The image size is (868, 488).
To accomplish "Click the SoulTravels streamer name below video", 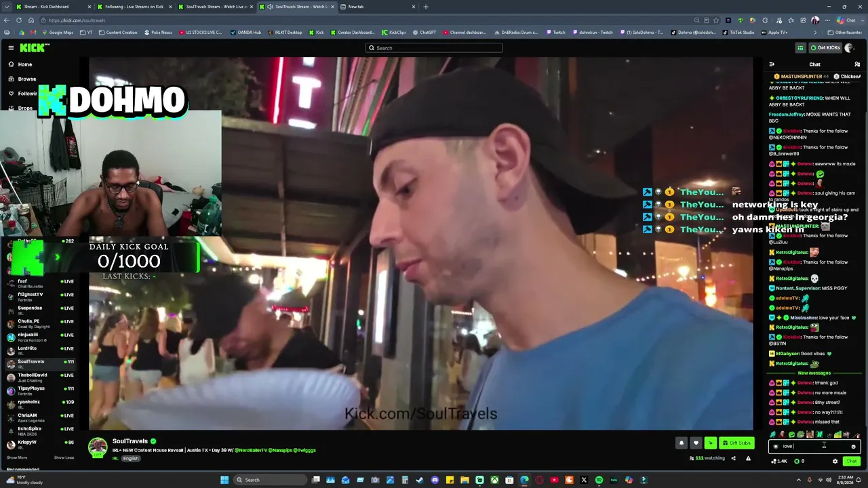I will 130,441.
